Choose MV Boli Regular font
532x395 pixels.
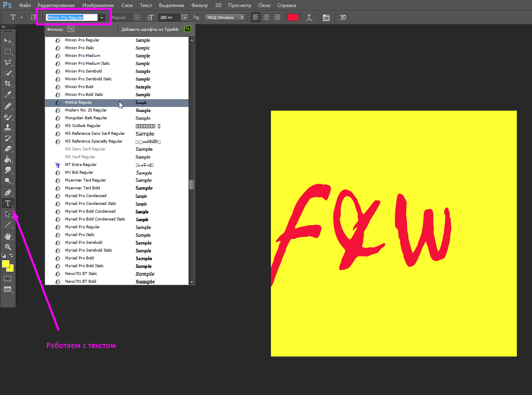click(117, 173)
